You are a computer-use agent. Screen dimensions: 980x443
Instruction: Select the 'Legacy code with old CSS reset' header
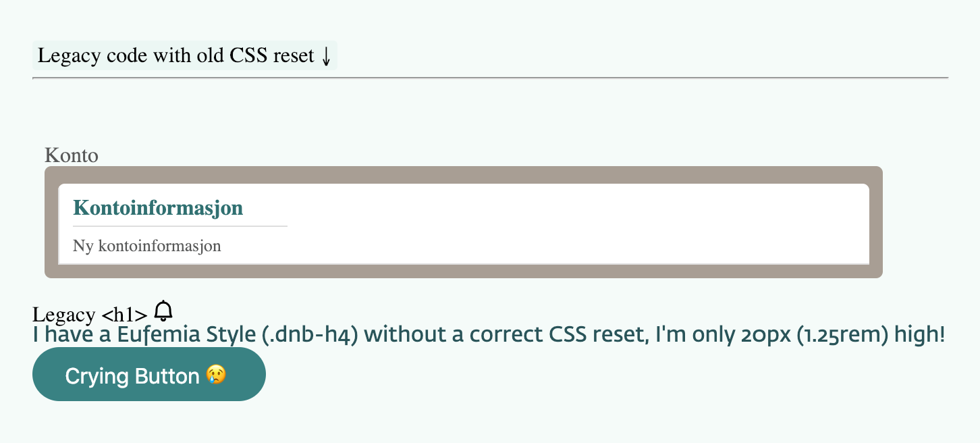pos(184,56)
